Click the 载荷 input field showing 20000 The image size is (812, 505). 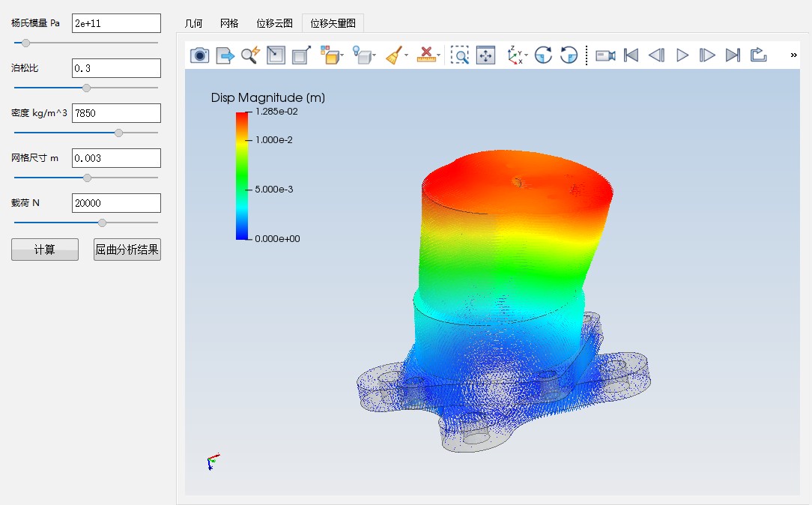pyautogui.click(x=117, y=204)
